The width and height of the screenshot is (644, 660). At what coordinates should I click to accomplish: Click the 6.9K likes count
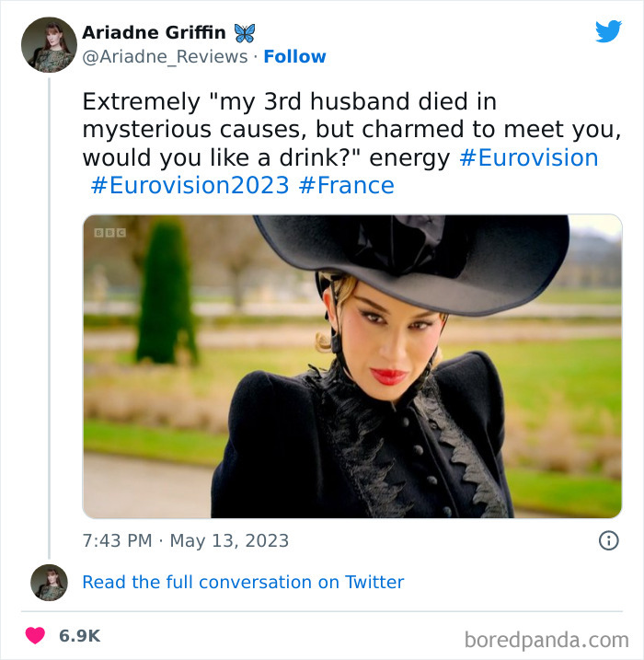80,635
